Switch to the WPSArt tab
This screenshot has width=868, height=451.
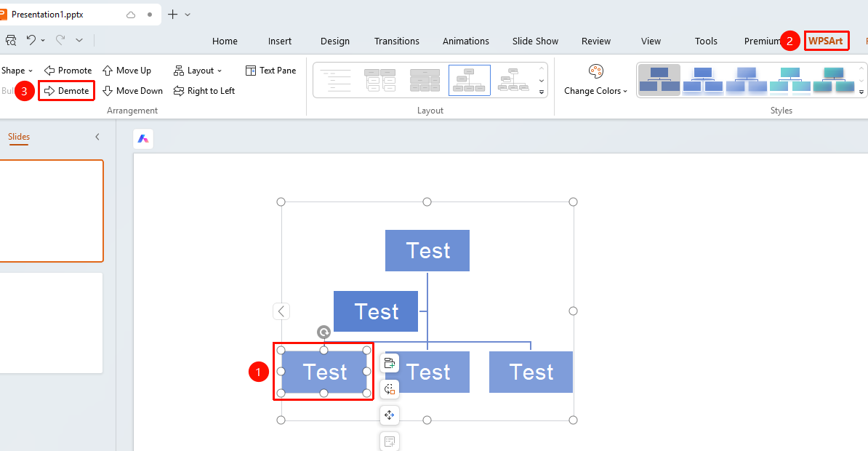click(826, 41)
